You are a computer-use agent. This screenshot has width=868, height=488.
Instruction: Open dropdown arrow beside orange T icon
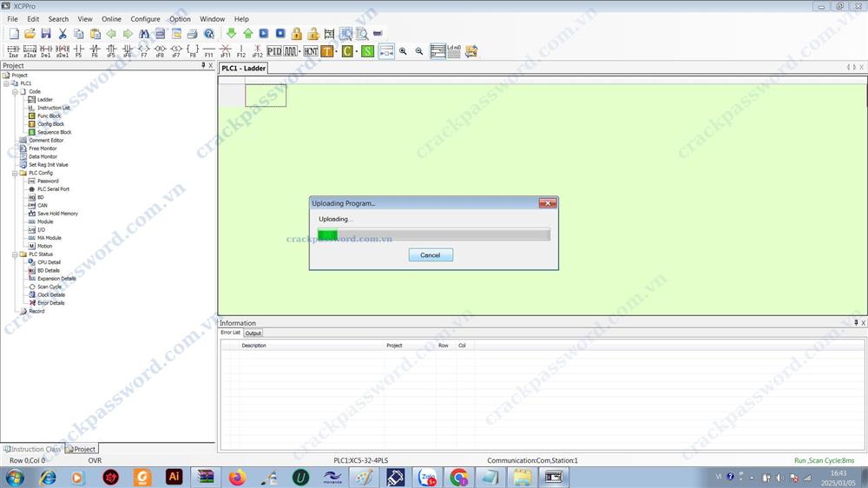click(x=337, y=51)
